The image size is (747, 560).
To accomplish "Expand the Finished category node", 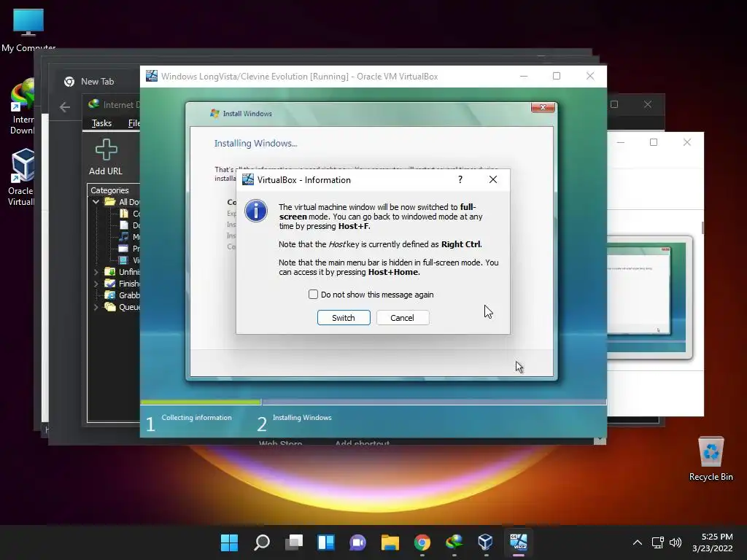I will tap(96, 284).
